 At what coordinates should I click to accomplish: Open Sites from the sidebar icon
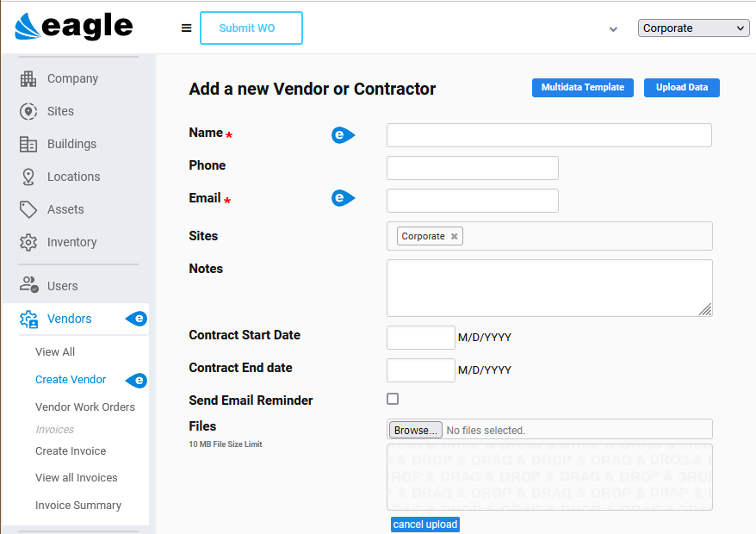(27, 111)
